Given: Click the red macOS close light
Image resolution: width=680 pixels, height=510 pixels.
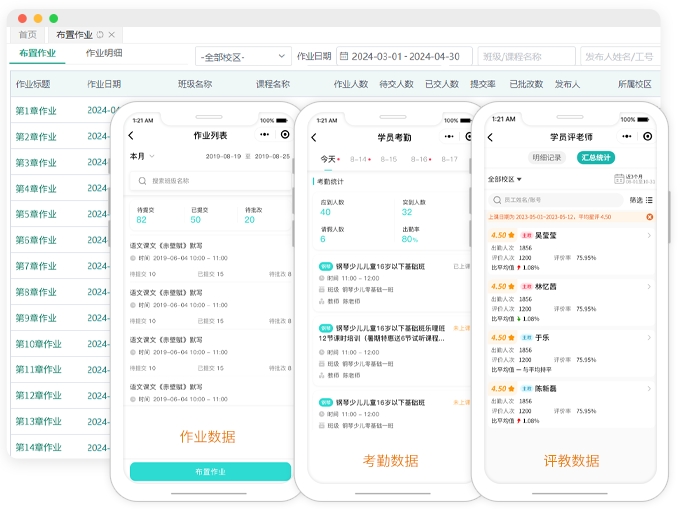Looking at the screenshot, I should tap(23, 18).
